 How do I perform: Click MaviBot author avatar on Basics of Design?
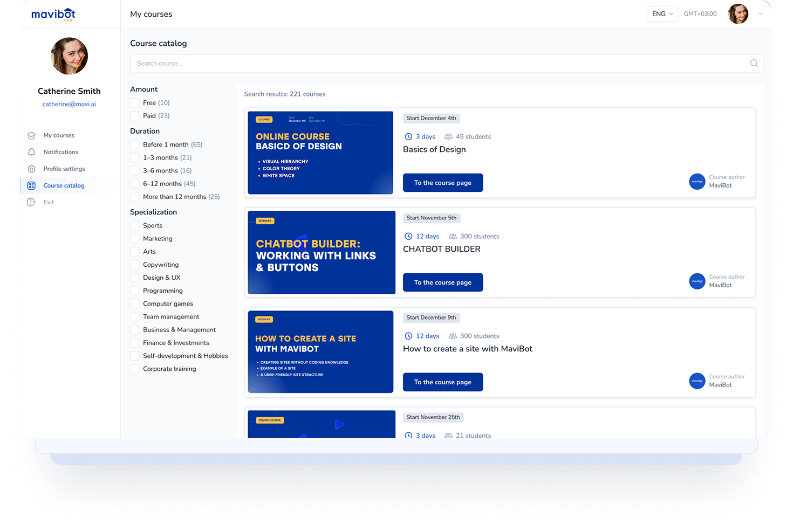pyautogui.click(x=697, y=182)
